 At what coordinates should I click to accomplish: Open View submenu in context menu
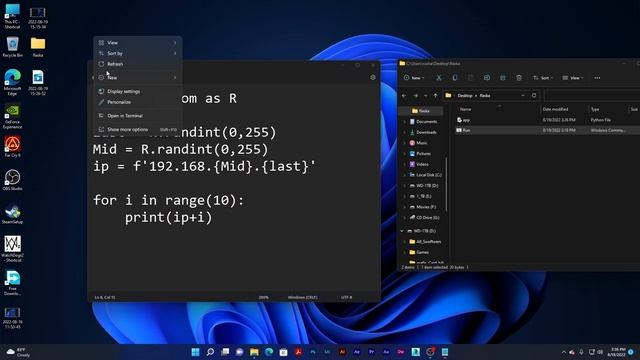(x=138, y=42)
